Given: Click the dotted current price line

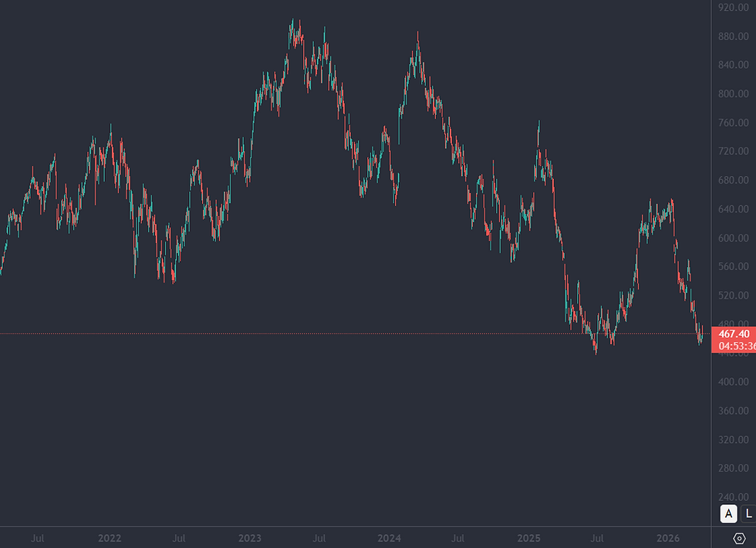Looking at the screenshot, I should [x=356, y=333].
